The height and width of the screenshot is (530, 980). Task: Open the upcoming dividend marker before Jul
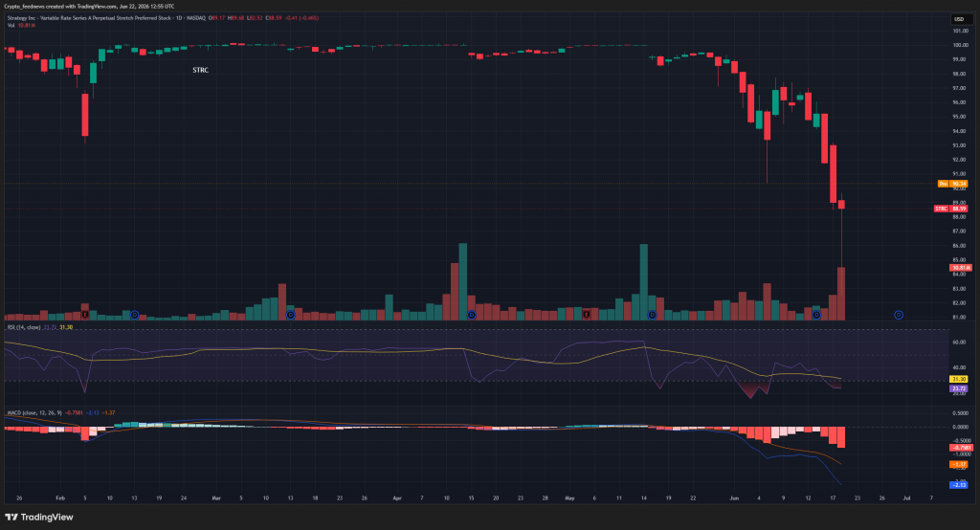pos(898,315)
